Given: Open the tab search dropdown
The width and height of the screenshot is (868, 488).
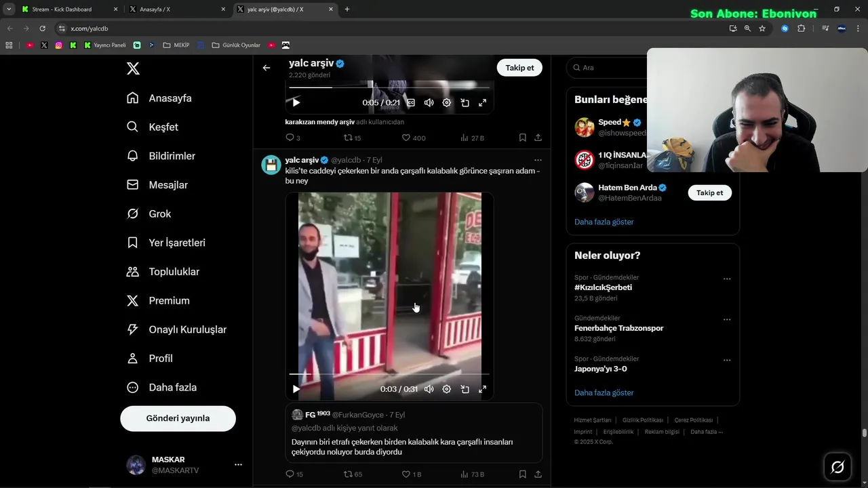Looking at the screenshot, I should click(9, 9).
